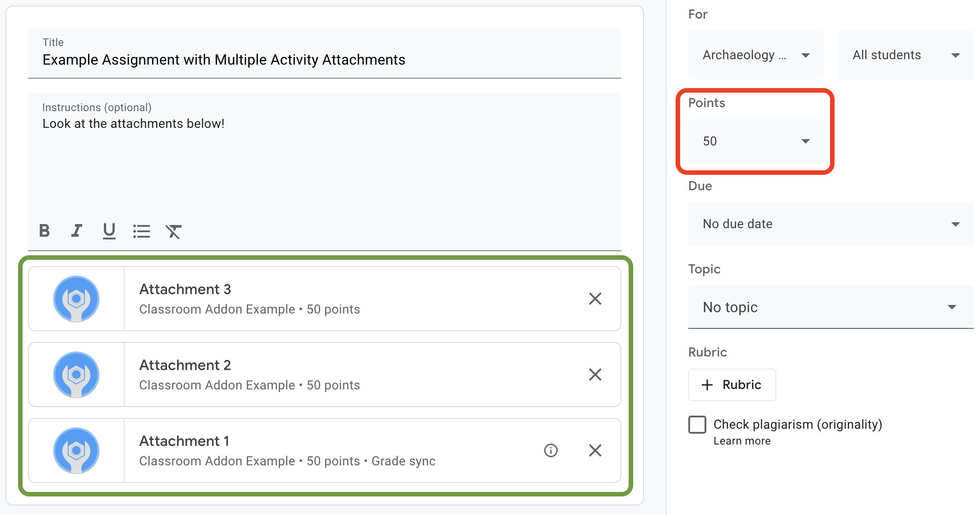Toggle italic formatting in the toolbar
Screen dimensions: 980x515
[x=77, y=231]
